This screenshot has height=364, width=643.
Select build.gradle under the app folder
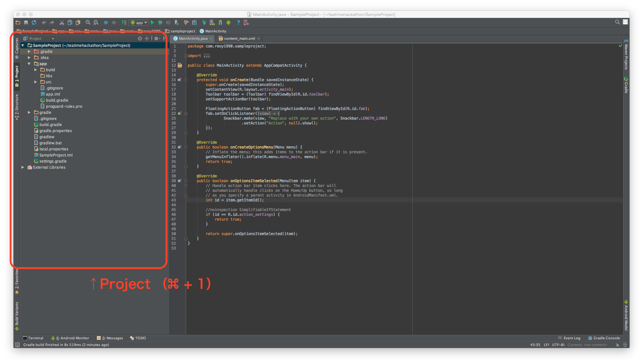pyautogui.click(x=57, y=100)
